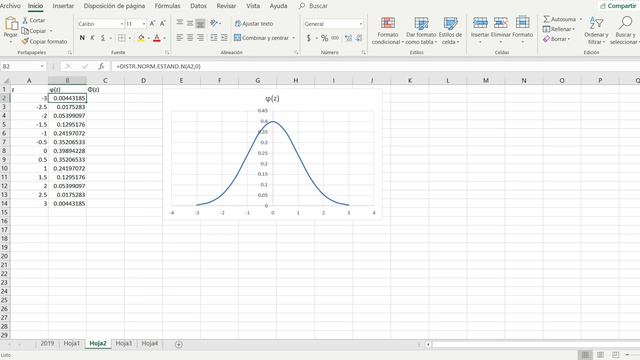Toggle subrayado underline formatting
Viewport: 640px width, 360px height.
(103, 38)
